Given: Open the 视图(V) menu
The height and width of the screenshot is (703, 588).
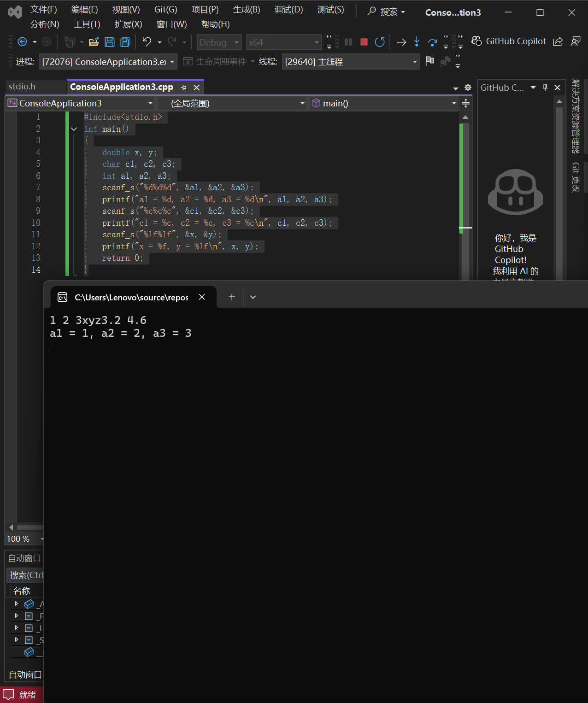Looking at the screenshot, I should pos(126,10).
